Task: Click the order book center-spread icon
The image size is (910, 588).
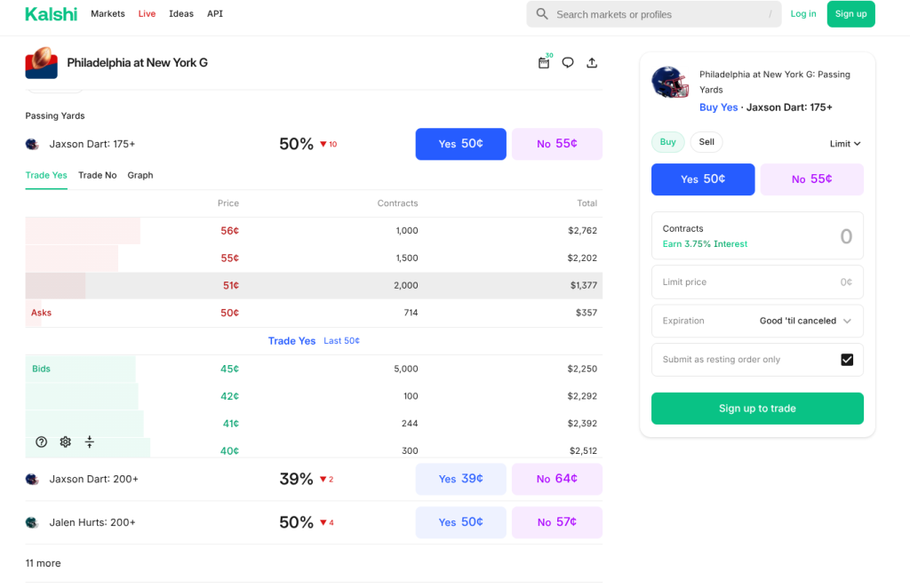Action: (x=89, y=442)
